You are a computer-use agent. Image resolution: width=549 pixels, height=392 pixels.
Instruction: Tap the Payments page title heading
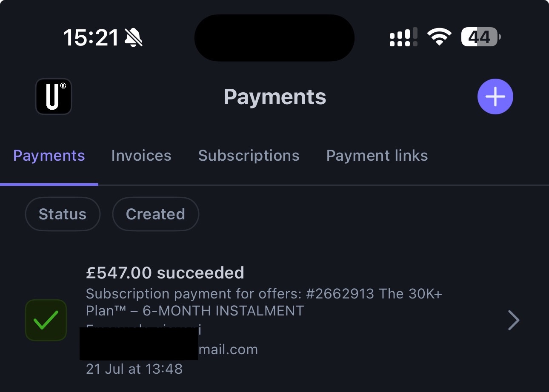[275, 97]
